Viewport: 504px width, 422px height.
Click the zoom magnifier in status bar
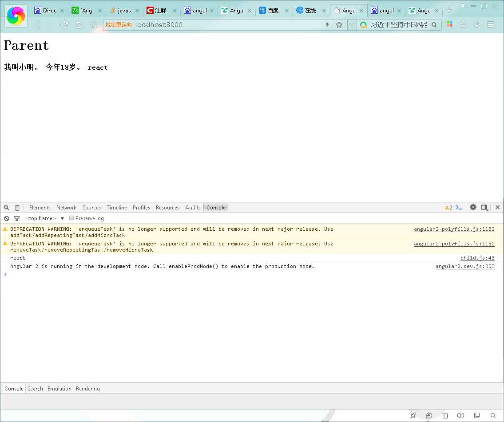tap(493, 416)
